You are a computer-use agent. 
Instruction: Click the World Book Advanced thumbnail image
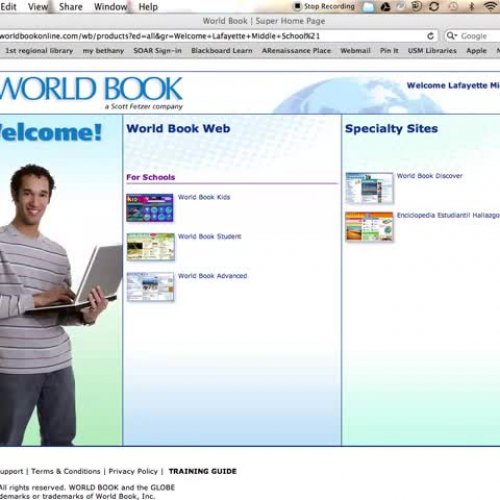tap(150, 286)
